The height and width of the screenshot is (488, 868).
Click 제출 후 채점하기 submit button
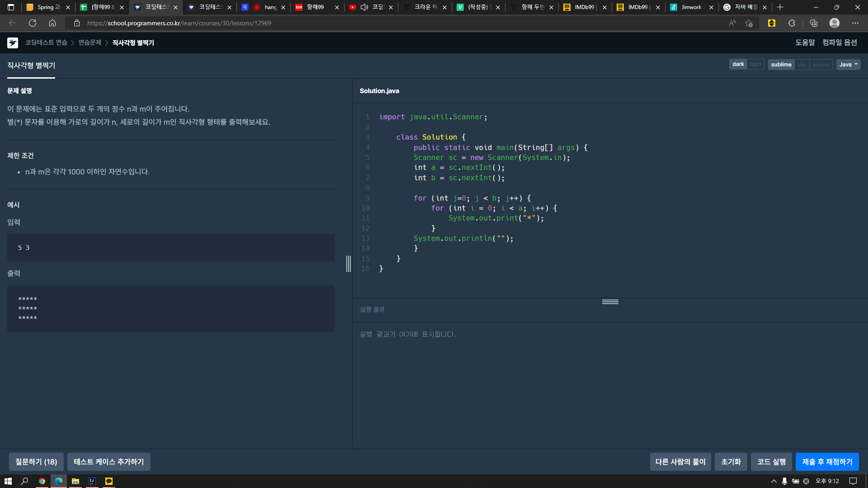pos(827,462)
